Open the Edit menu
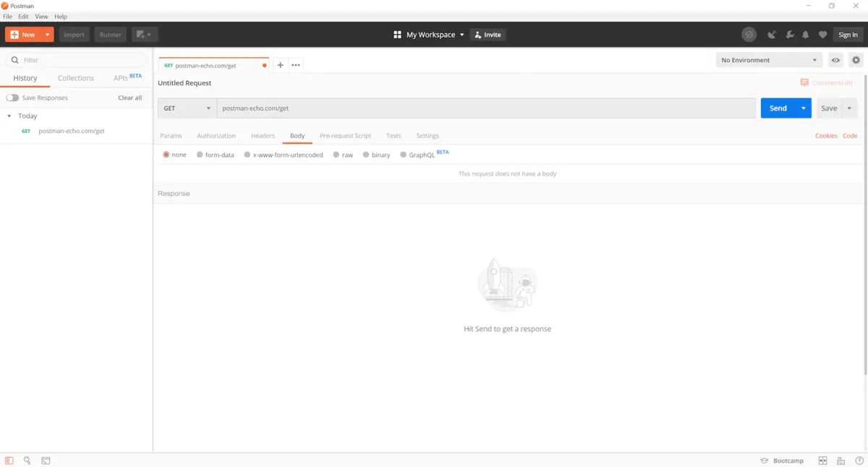The width and height of the screenshot is (868, 467). tap(24, 17)
